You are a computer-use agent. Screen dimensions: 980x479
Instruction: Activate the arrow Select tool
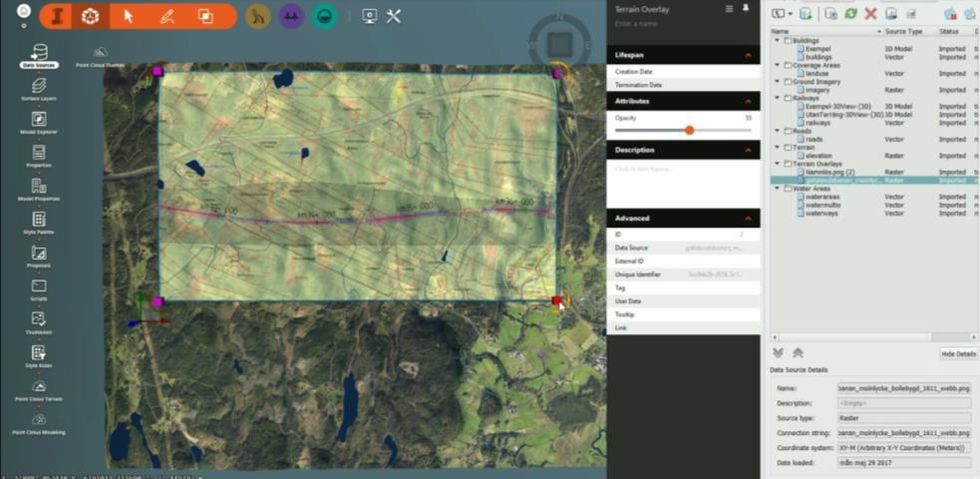(129, 16)
